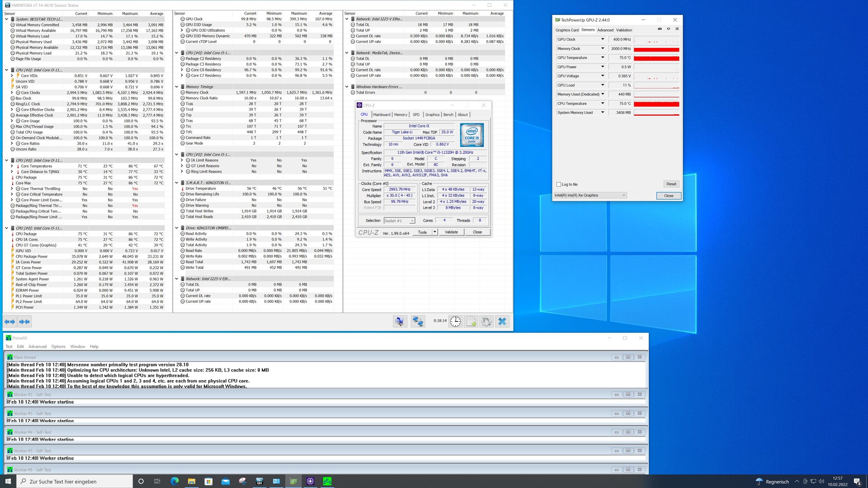The image size is (868, 488).
Task: Click the expand columns arrows icon in HWiNFO
Action: tap(10, 321)
